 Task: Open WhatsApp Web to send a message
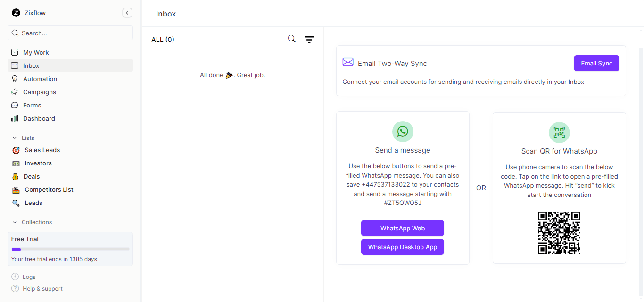pyautogui.click(x=402, y=228)
